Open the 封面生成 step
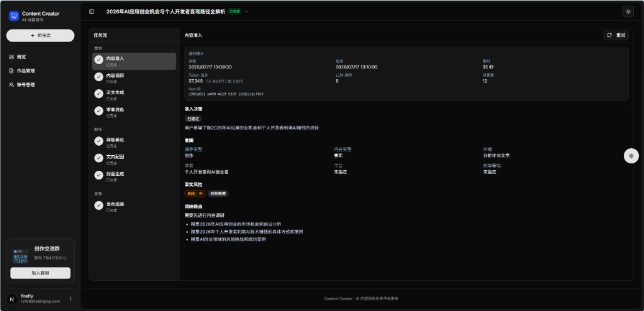 pyautogui.click(x=134, y=176)
